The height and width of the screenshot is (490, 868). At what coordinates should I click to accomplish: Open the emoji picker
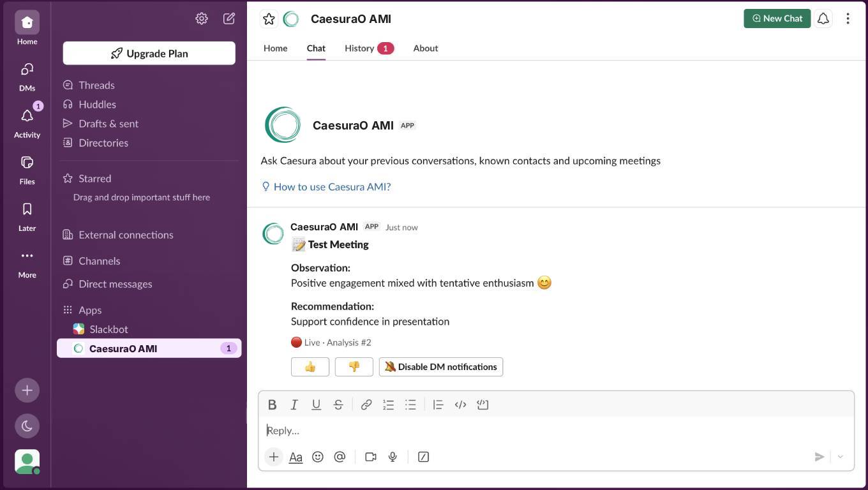coord(318,457)
